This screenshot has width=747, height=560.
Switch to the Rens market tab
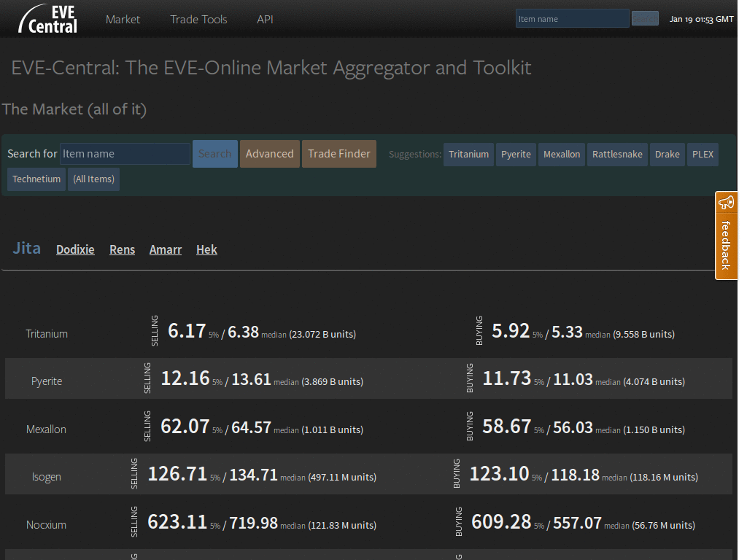[123, 249]
